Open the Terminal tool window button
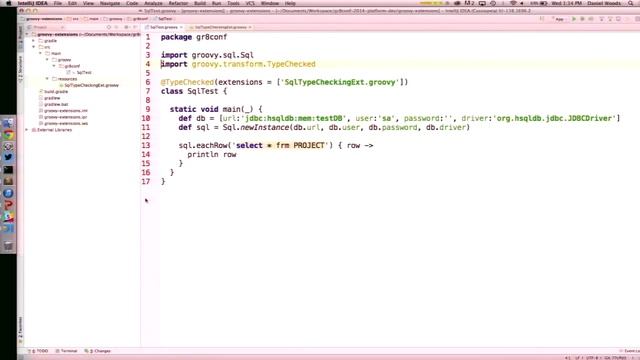Screen dimensions: 640x360 pyautogui.click(x=67, y=351)
